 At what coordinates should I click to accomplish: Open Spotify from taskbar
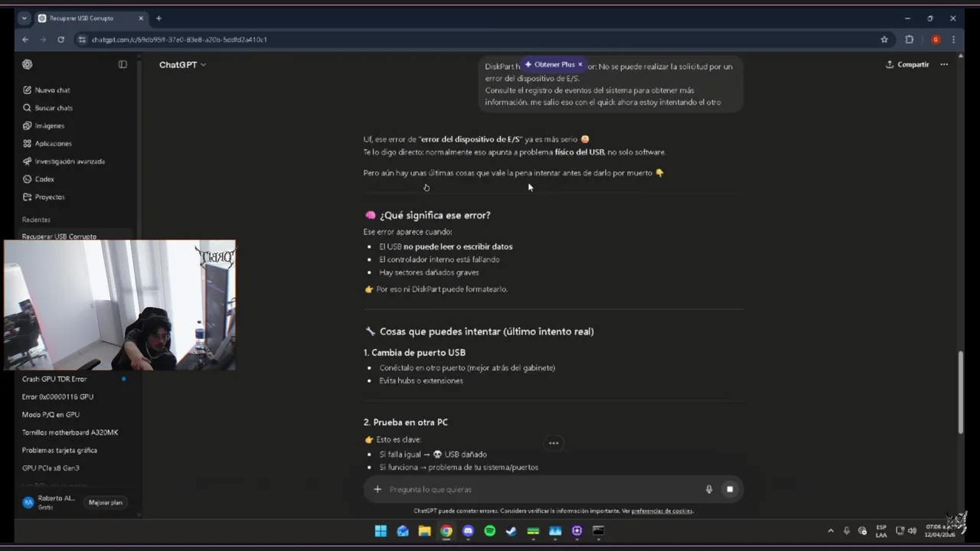[490, 531]
